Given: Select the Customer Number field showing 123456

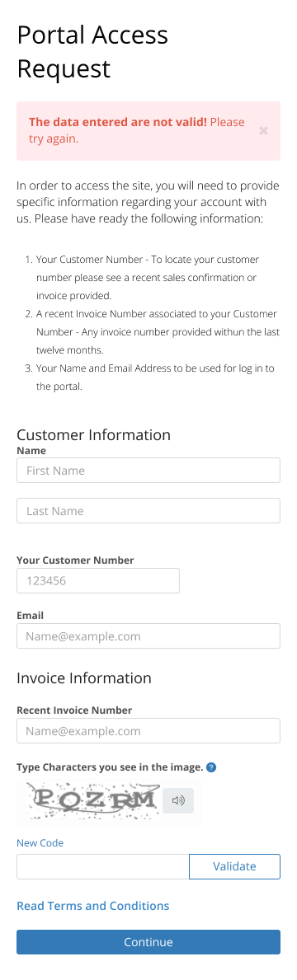Looking at the screenshot, I should [x=98, y=580].
